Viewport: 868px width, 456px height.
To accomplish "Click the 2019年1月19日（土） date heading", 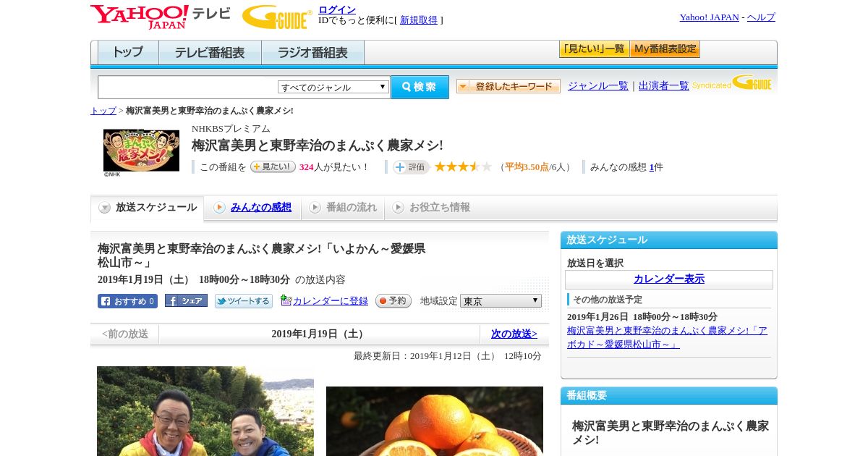I will click(x=319, y=334).
